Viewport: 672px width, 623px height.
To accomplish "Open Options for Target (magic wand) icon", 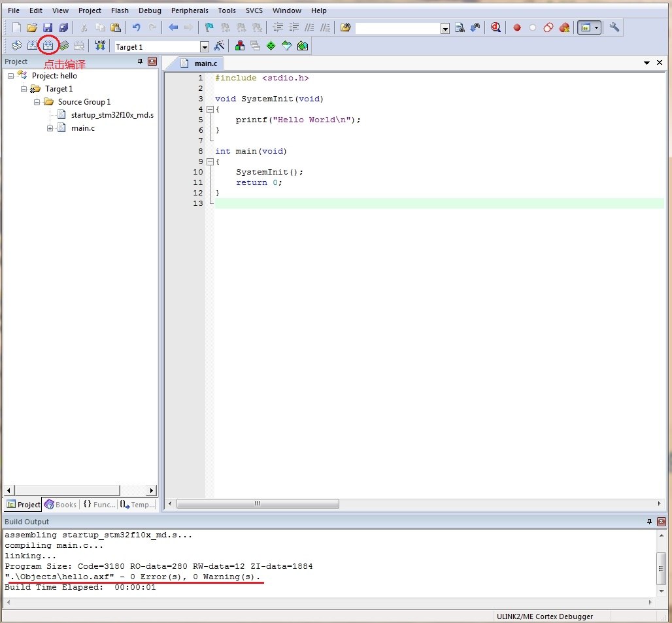I will [x=219, y=46].
